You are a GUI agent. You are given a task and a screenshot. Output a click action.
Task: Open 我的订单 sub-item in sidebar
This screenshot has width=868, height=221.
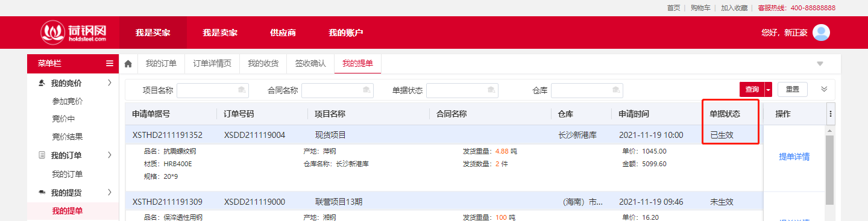click(68, 174)
